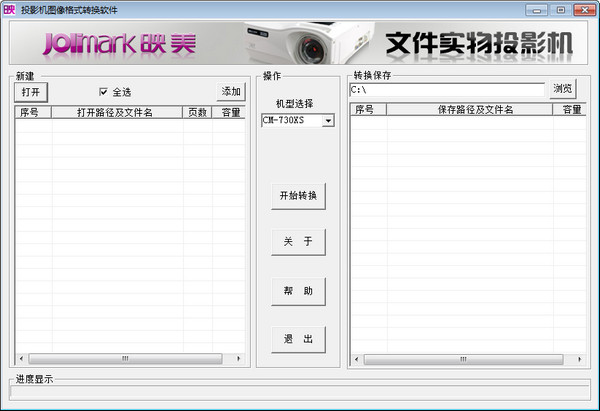Image resolution: width=600 pixels, height=411 pixels.
Task: Click the 打开 button
Action: tap(31, 92)
